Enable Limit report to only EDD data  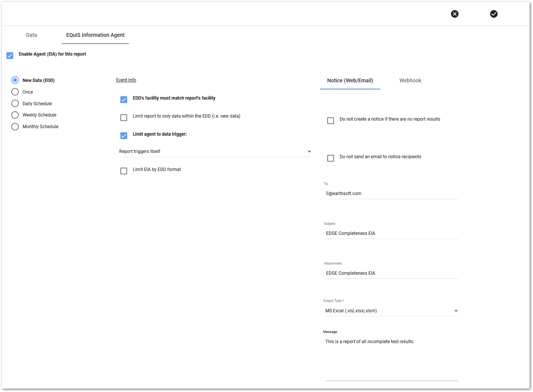pos(124,118)
